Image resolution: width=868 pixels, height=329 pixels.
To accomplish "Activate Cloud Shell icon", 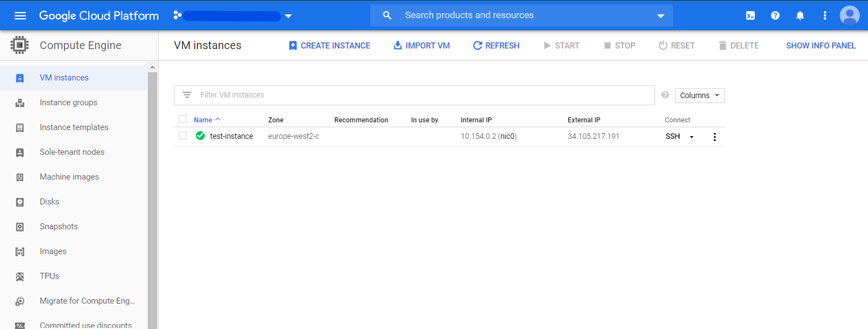I will click(750, 15).
